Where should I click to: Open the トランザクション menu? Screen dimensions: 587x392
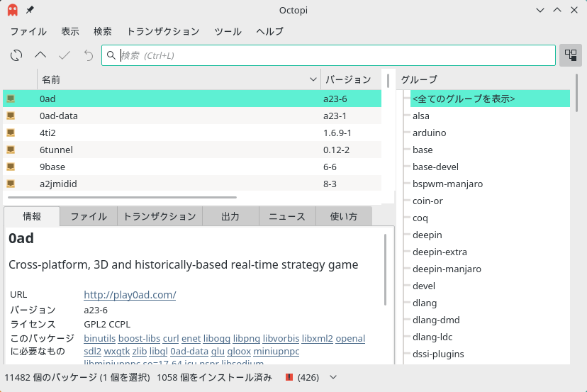coord(163,31)
